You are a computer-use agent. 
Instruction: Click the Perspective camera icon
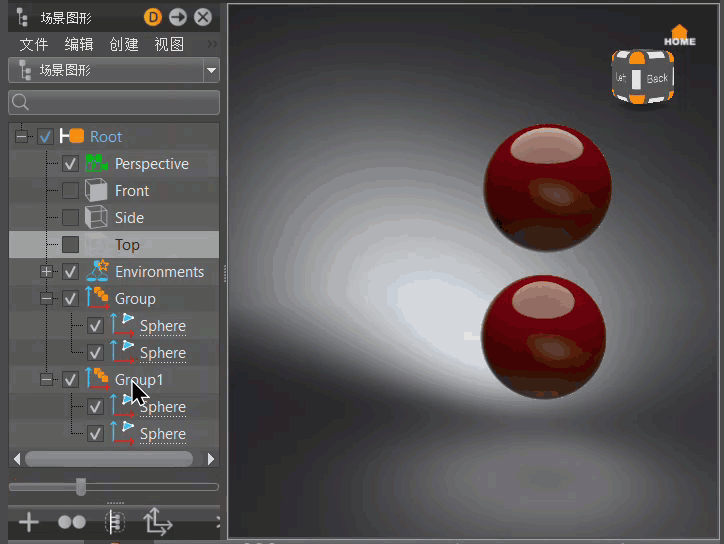pyautogui.click(x=97, y=163)
